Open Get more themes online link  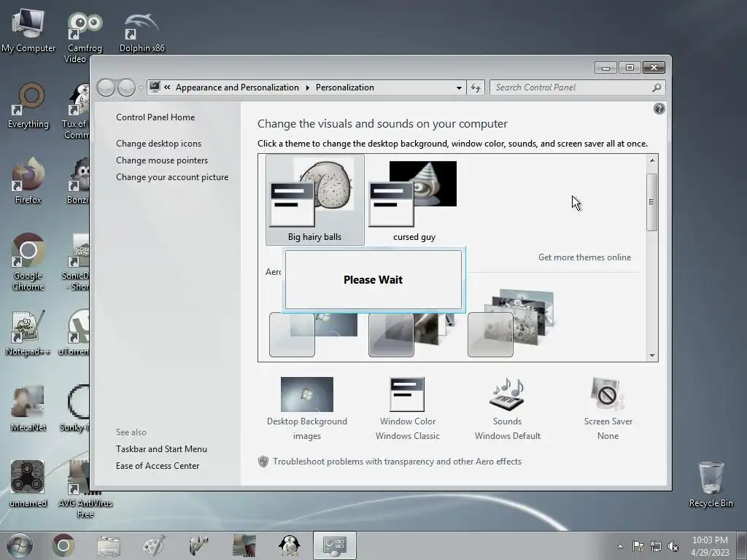[x=584, y=257]
